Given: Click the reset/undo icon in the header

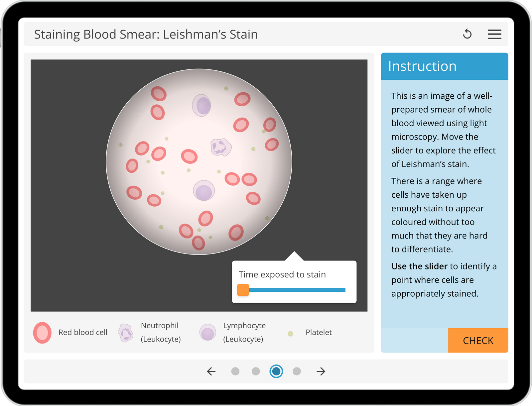Looking at the screenshot, I should pyautogui.click(x=467, y=34).
